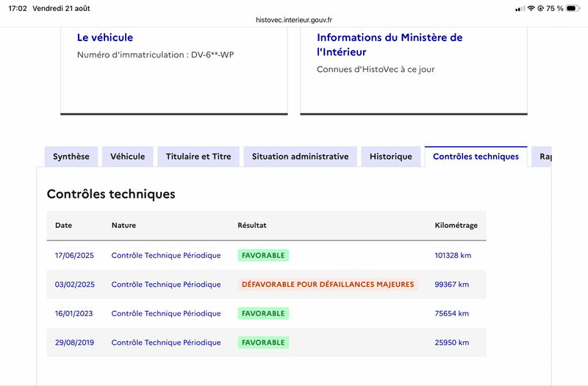This screenshot has width=588, height=386.
Task: Click Contrôle Technique Périodique in the 29/08/2019 row
Action: click(166, 343)
